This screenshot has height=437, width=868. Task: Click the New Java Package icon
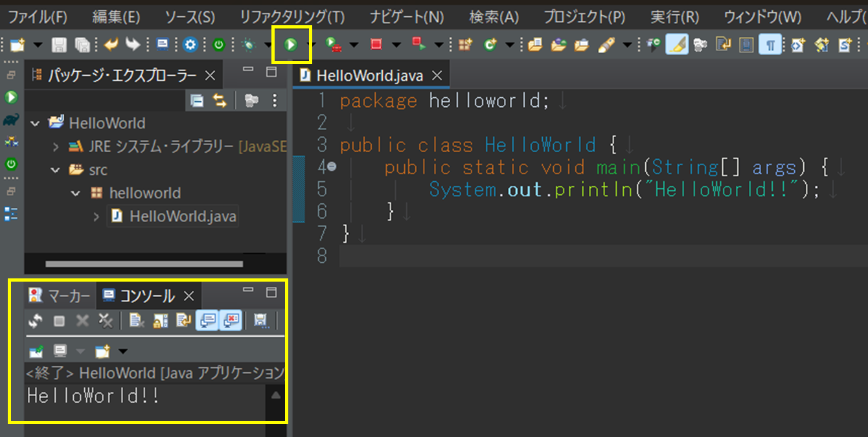click(x=465, y=45)
